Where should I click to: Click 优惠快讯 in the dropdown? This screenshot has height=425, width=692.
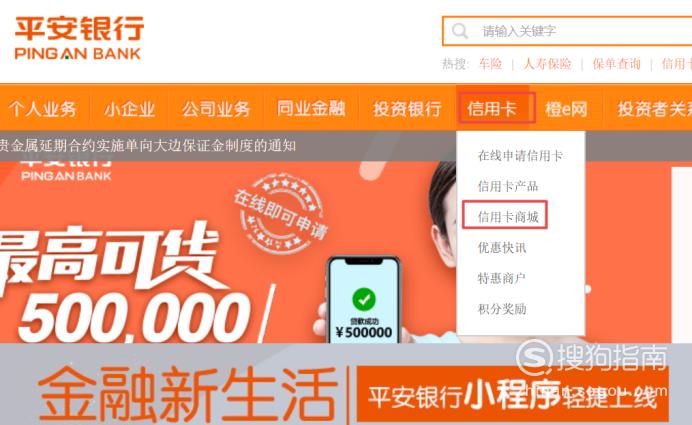pyautogui.click(x=502, y=248)
